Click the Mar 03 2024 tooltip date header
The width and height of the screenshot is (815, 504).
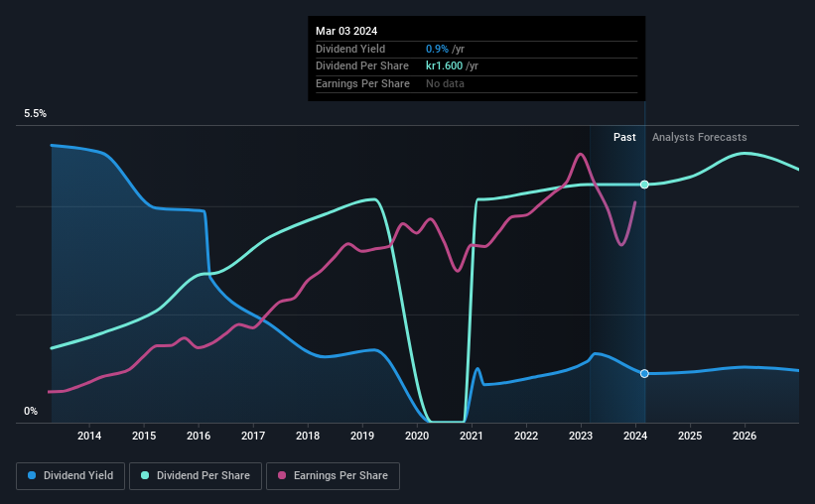[x=346, y=31]
